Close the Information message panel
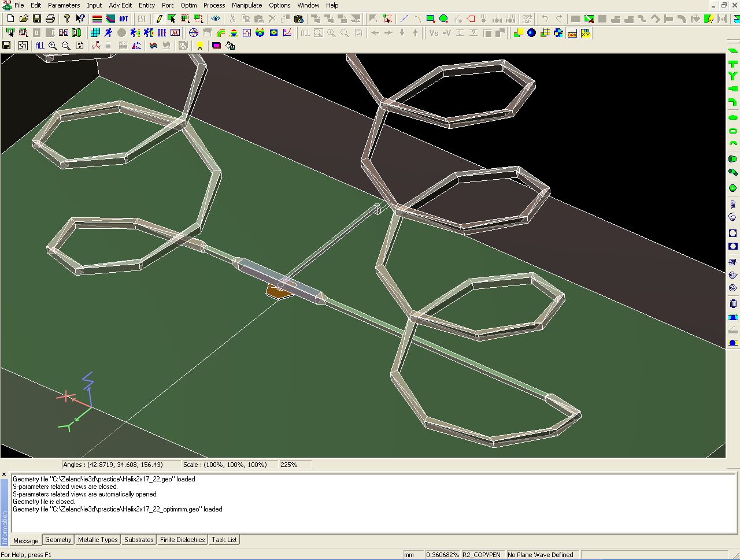Image resolution: width=740 pixels, height=560 pixels. (x=4, y=474)
